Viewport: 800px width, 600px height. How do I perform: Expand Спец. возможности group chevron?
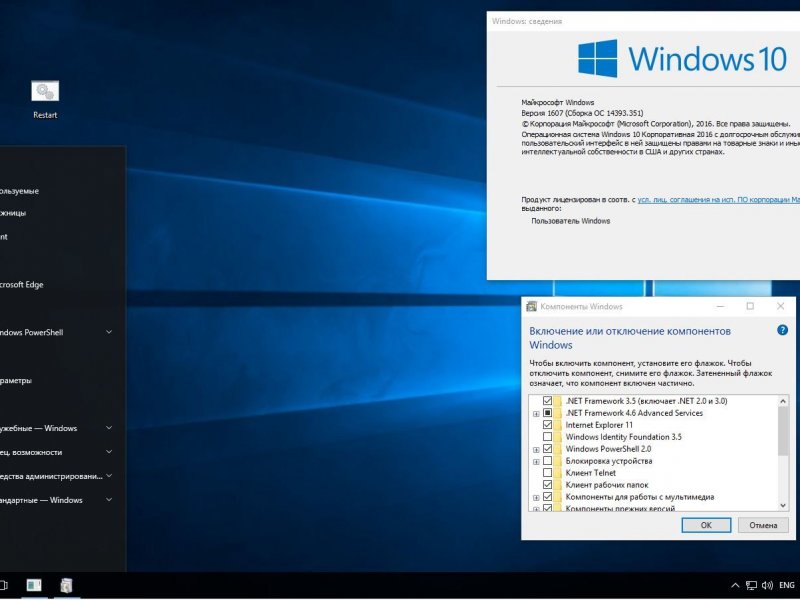tap(109, 452)
